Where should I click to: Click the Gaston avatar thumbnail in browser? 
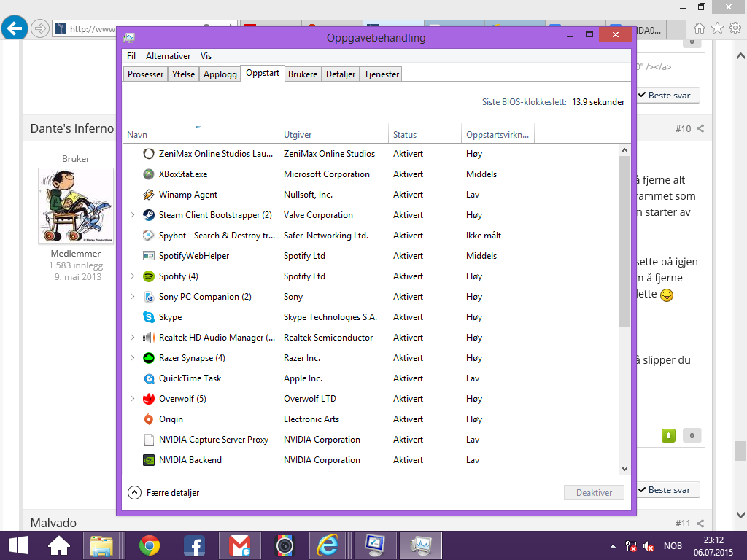[76, 206]
